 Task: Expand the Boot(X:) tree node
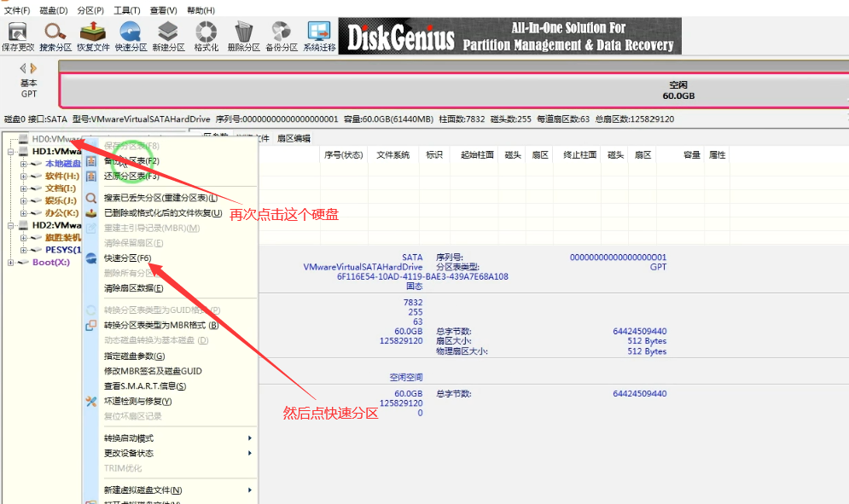pos(11,262)
